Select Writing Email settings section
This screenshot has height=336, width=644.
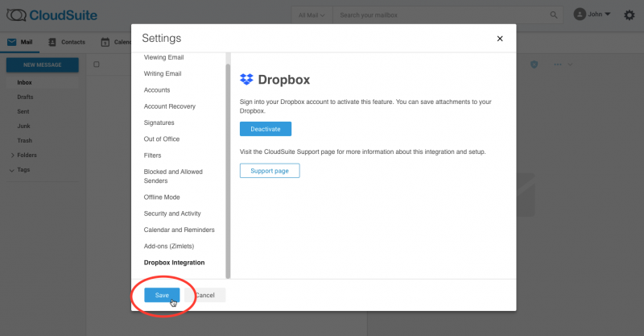163,73
